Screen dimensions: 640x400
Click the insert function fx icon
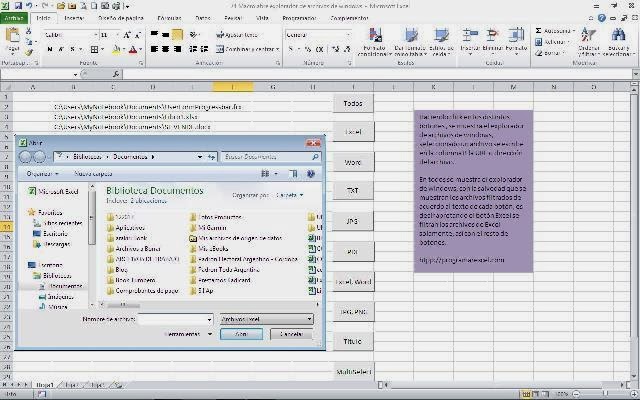point(116,74)
